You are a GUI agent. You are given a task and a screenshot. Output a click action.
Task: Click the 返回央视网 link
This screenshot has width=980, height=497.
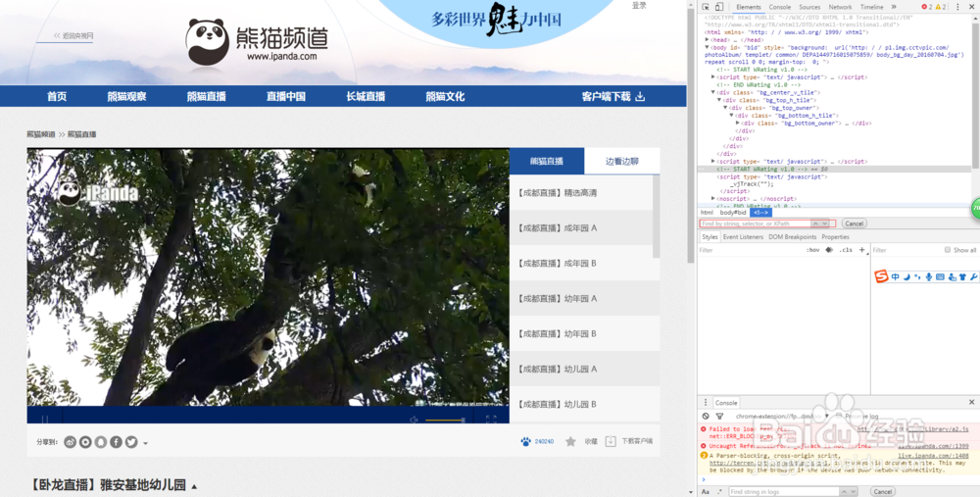73,35
